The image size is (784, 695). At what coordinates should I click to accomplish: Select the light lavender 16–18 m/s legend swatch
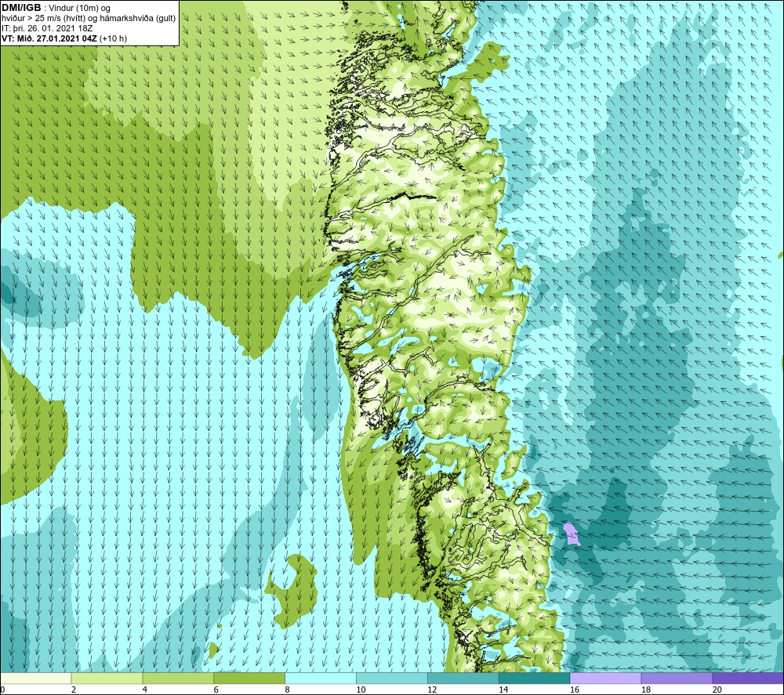click(x=605, y=678)
